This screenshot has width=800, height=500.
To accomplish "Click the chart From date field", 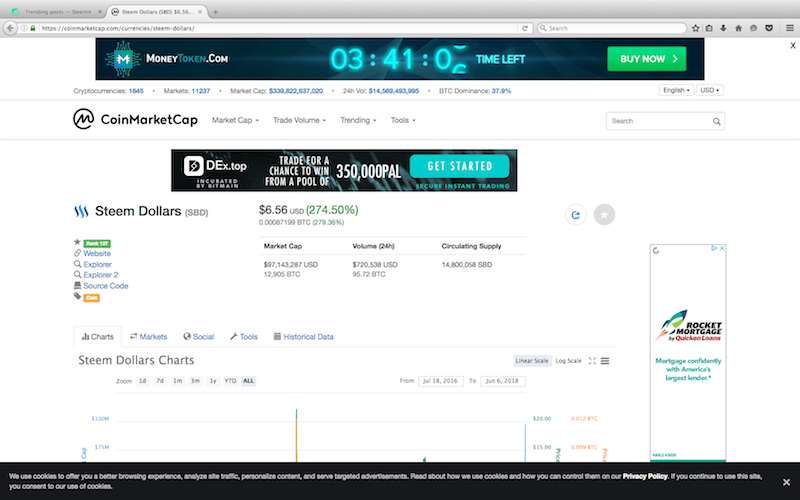I will pos(440,381).
